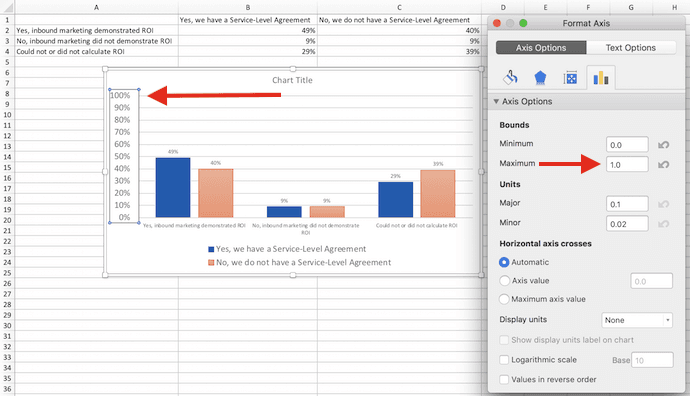Select legend entry 'Yes, we have a Service-Level Agreement'
Viewport: 690px width, 396px height.
tap(287, 249)
